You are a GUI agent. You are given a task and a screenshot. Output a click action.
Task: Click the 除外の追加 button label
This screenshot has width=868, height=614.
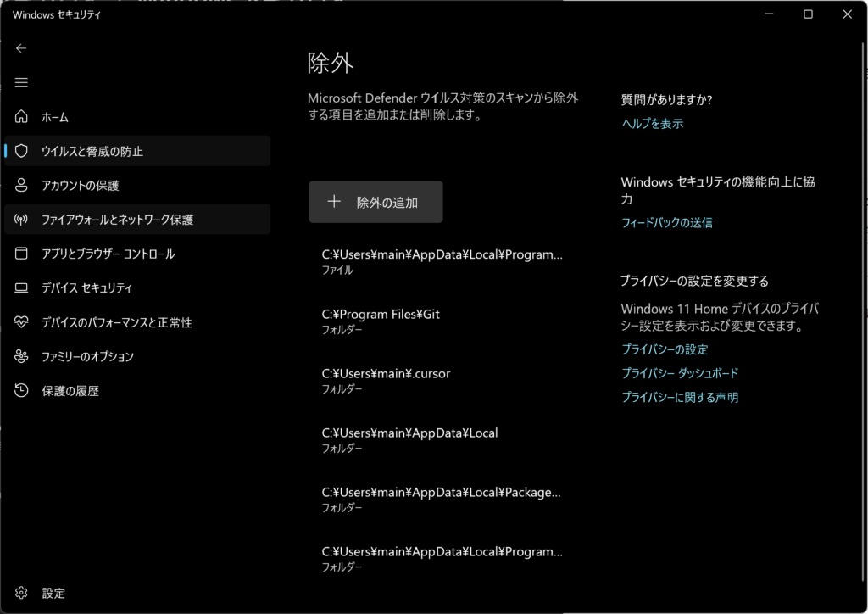387,203
